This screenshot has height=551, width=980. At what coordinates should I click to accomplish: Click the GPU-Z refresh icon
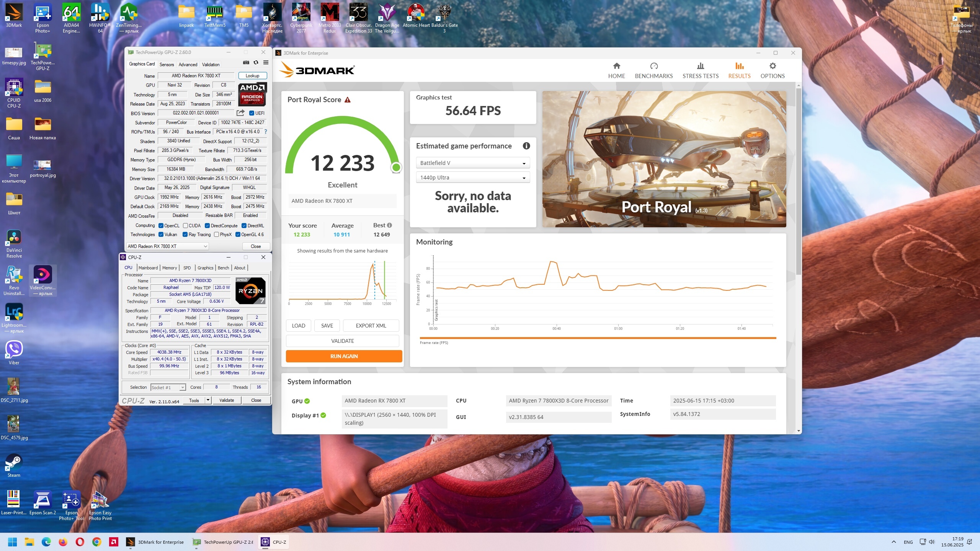(x=256, y=63)
